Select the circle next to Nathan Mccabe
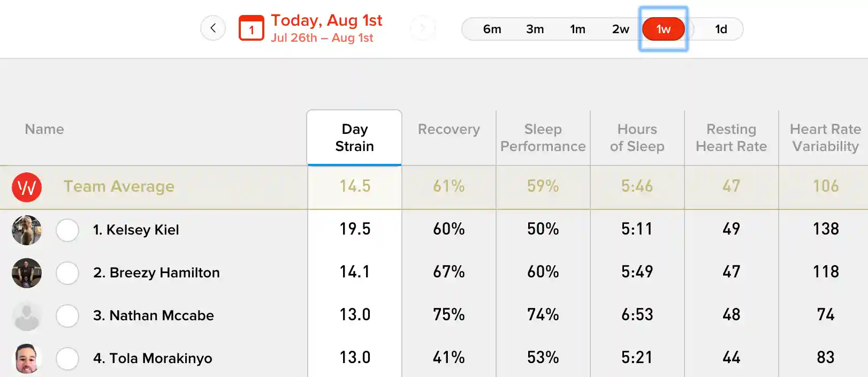The image size is (868, 377). pos(67,316)
